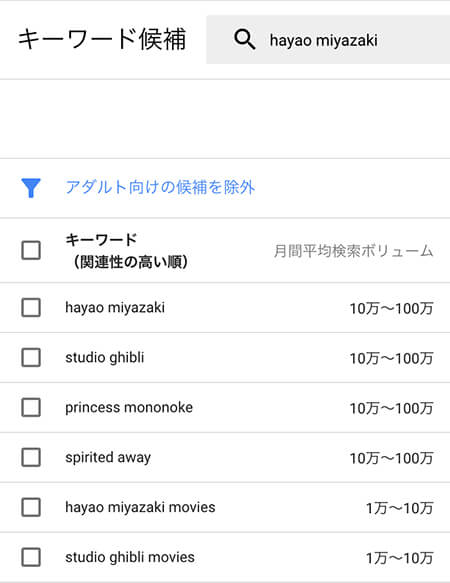Click the studio ghibli movies keyword text
450x583 pixels.
coord(130,557)
